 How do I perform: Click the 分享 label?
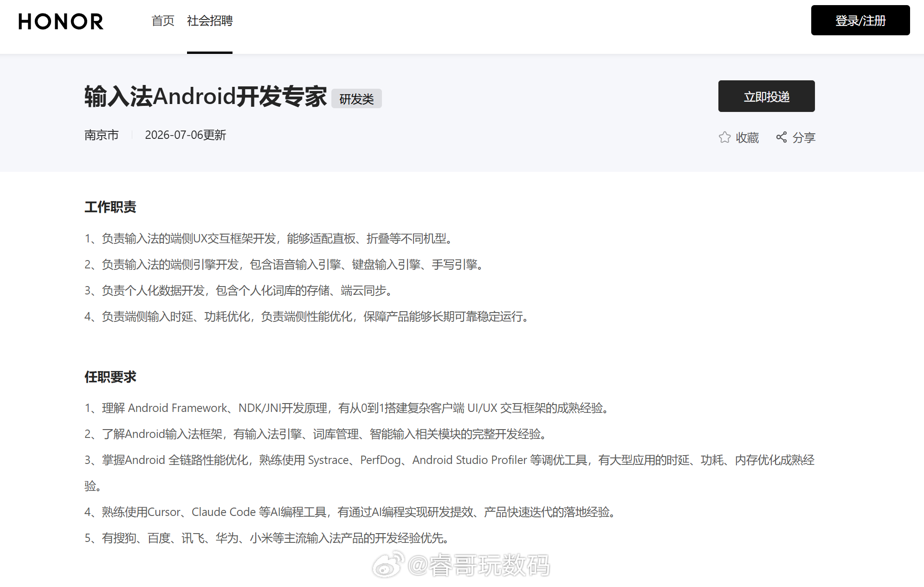[x=804, y=137]
